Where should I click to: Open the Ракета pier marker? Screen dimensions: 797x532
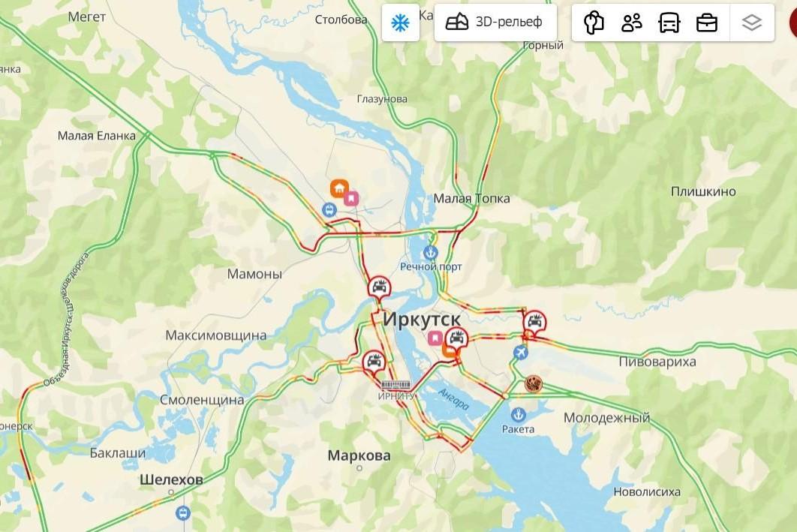pyautogui.click(x=518, y=415)
